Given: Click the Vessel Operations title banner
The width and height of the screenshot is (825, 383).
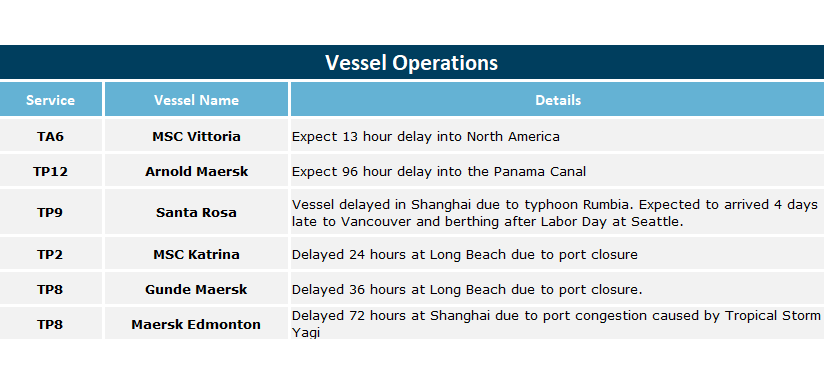Looking at the screenshot, I should coord(412,62).
